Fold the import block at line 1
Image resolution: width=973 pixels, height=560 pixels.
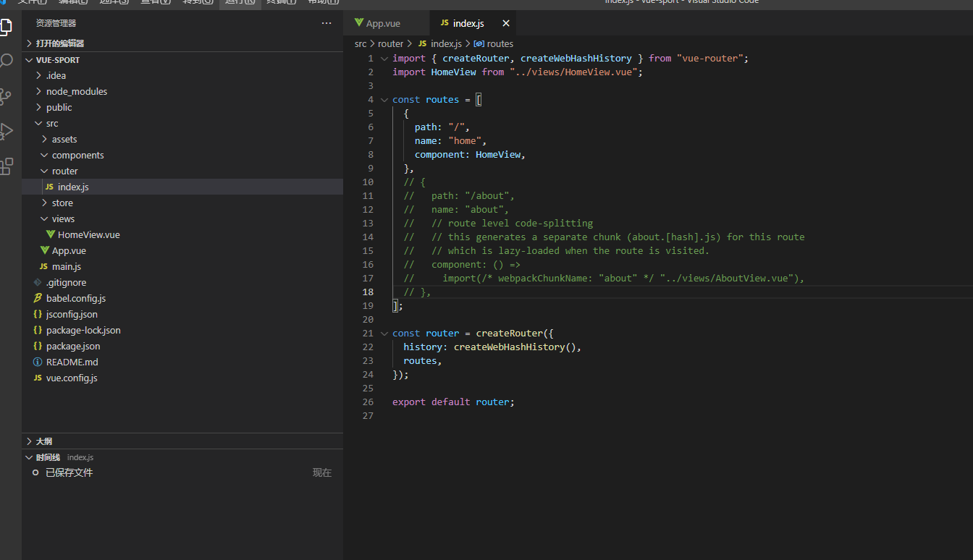click(384, 58)
